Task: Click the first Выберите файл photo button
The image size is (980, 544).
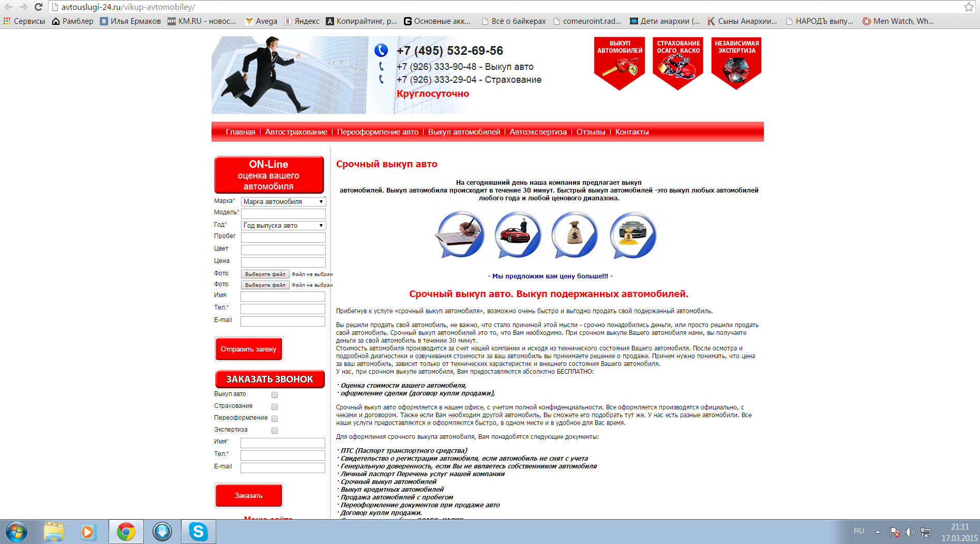Action: [265, 274]
